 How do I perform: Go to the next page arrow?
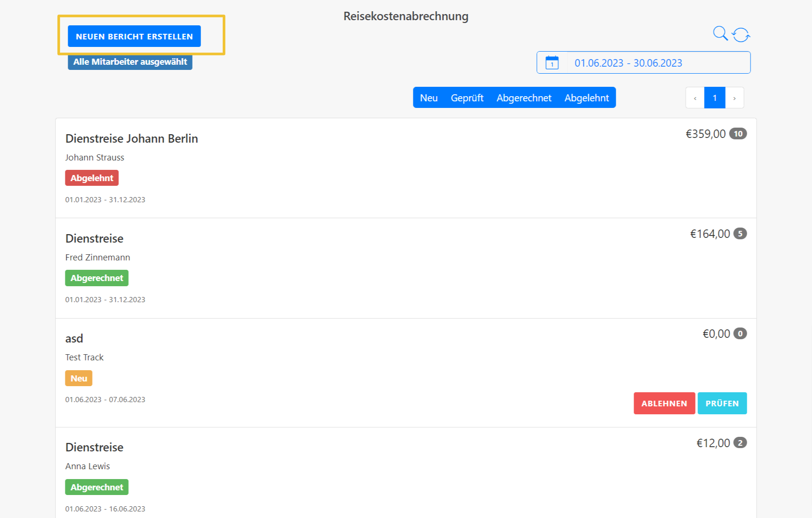735,98
